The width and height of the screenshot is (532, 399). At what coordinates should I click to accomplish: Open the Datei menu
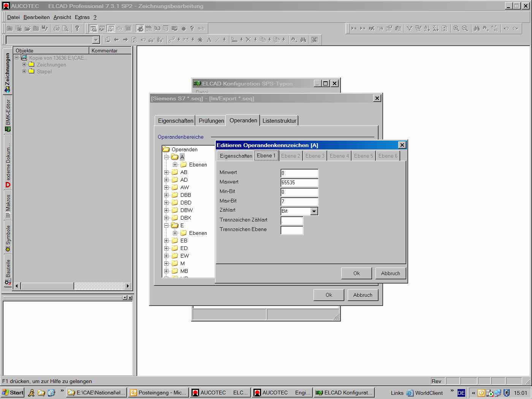click(x=13, y=17)
